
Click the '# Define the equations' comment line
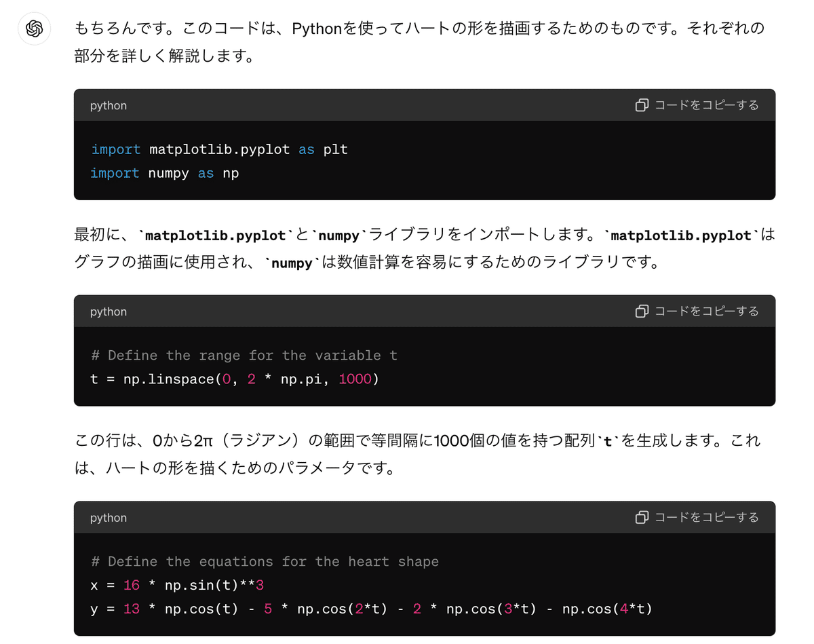pyautogui.click(x=265, y=562)
